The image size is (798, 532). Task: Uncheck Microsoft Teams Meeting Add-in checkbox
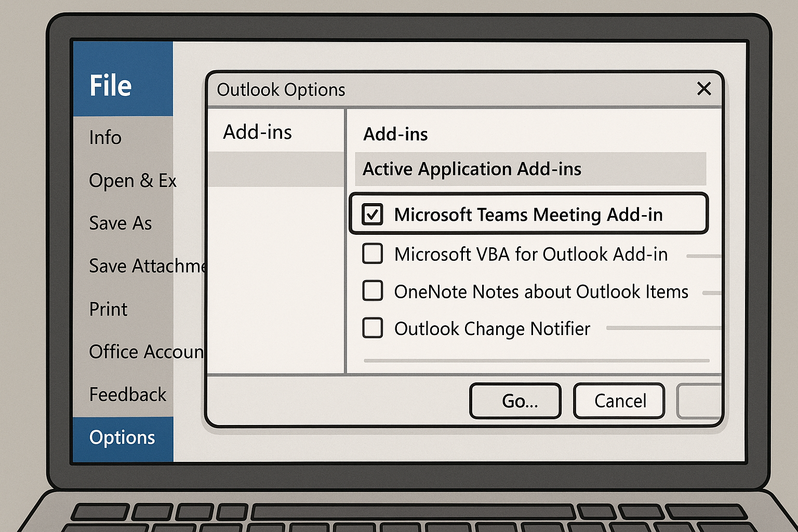click(x=373, y=214)
